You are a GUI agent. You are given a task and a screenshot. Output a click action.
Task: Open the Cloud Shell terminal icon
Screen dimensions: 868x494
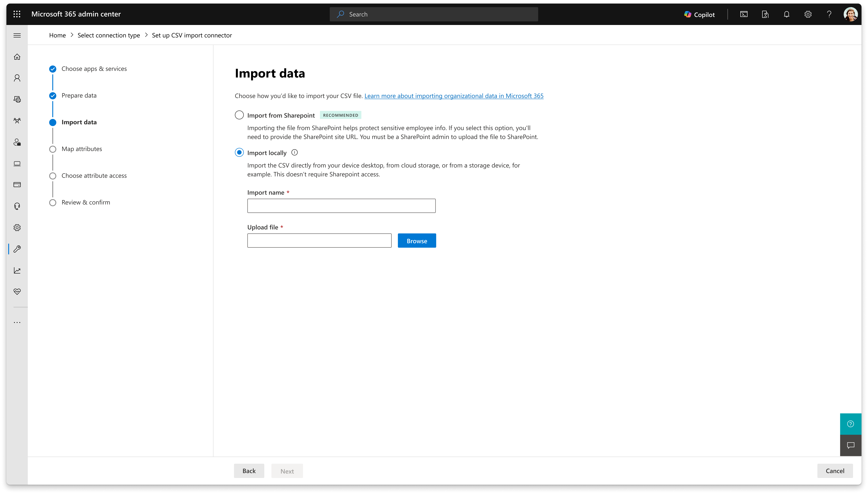pos(744,14)
